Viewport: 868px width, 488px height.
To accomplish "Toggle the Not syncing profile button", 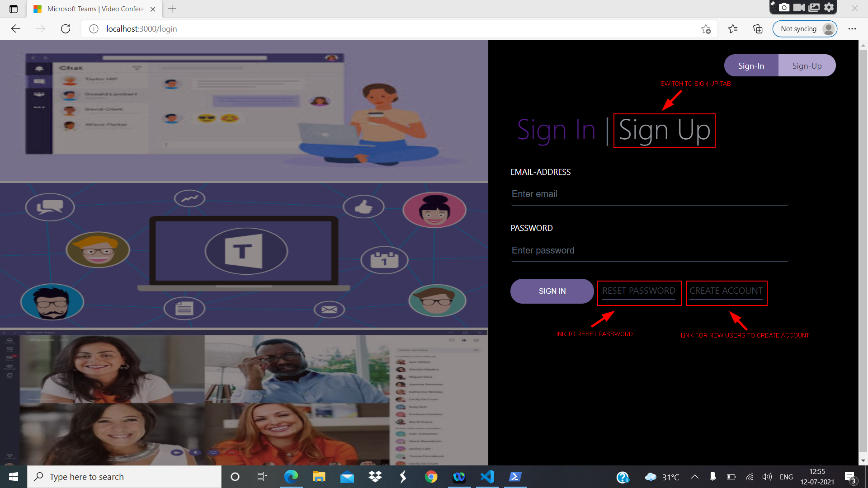I will click(x=805, y=29).
